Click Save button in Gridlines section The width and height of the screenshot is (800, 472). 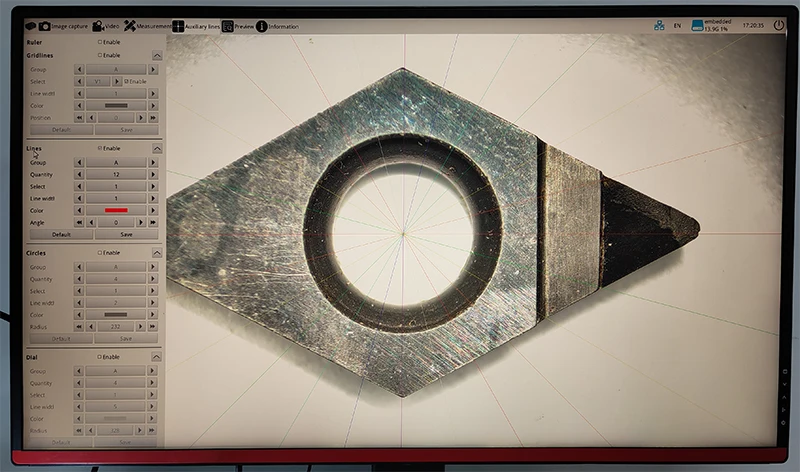tap(127, 130)
